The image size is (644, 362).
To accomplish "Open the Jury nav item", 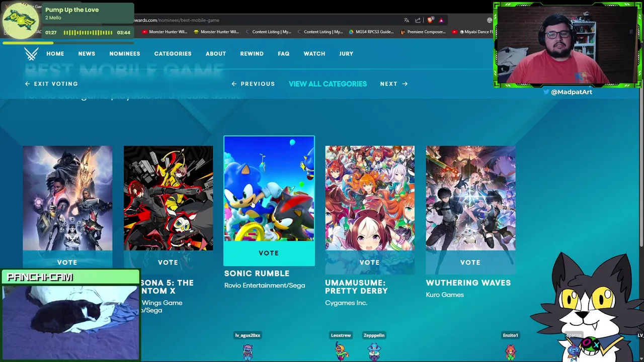I will [346, 54].
